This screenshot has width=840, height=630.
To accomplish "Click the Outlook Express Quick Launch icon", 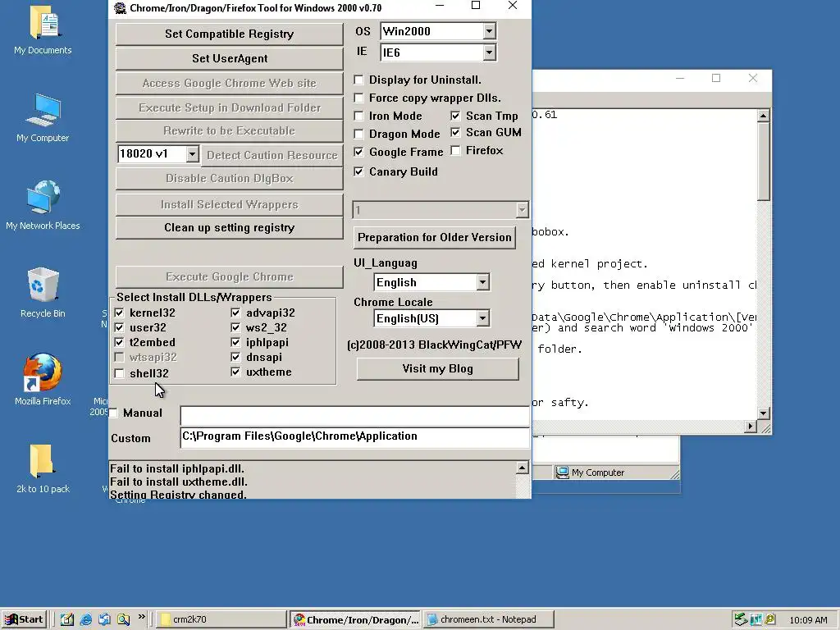I will 104,619.
